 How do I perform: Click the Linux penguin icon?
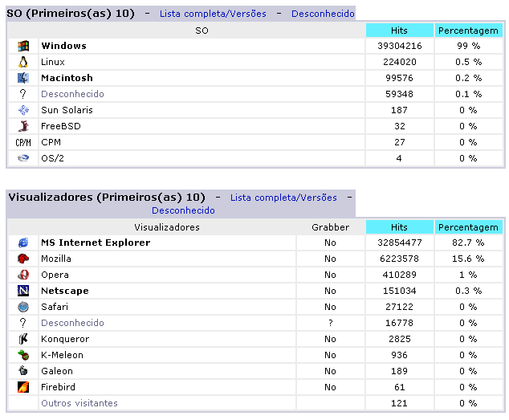click(x=23, y=62)
